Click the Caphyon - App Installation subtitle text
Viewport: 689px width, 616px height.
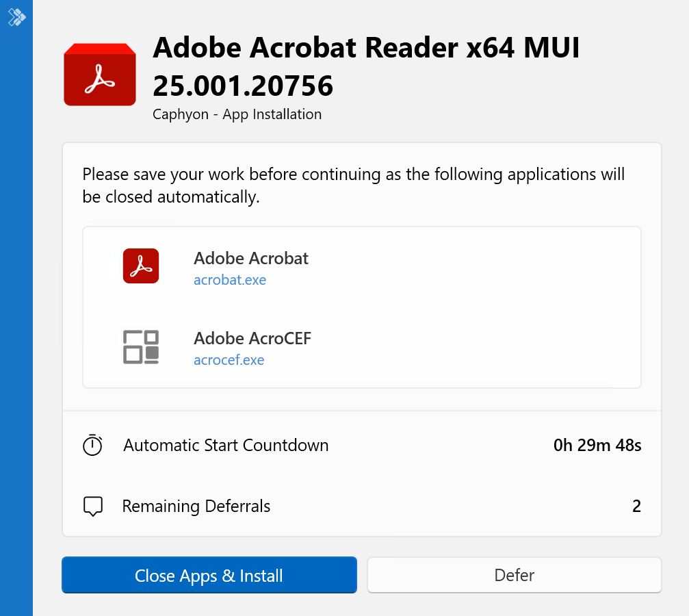pos(237,114)
